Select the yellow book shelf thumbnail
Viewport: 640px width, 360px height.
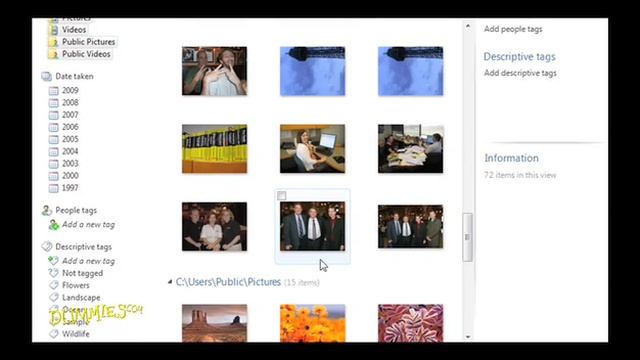point(214,149)
